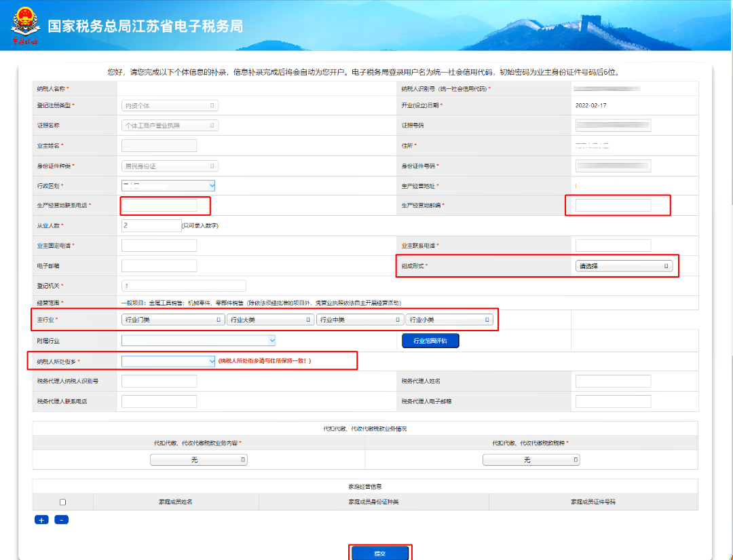Screen dimensions: 733x560
Task: Click the 家庭成员姓名 column header
Action: tap(176, 502)
